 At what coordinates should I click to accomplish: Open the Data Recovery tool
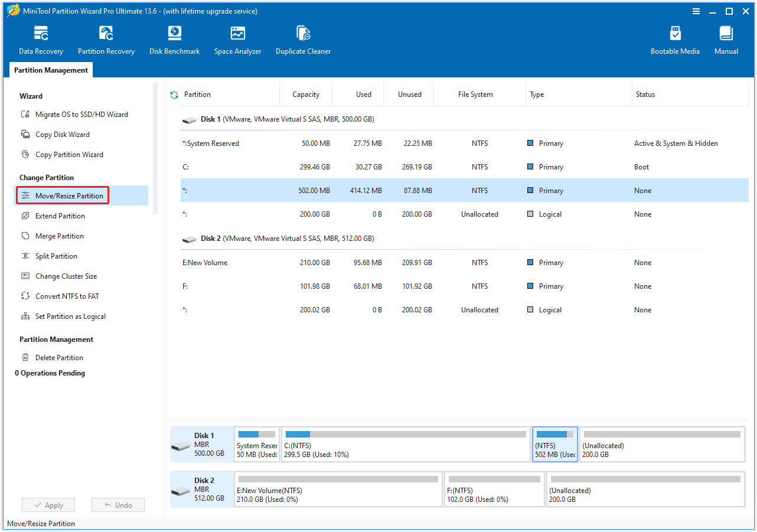(x=41, y=40)
